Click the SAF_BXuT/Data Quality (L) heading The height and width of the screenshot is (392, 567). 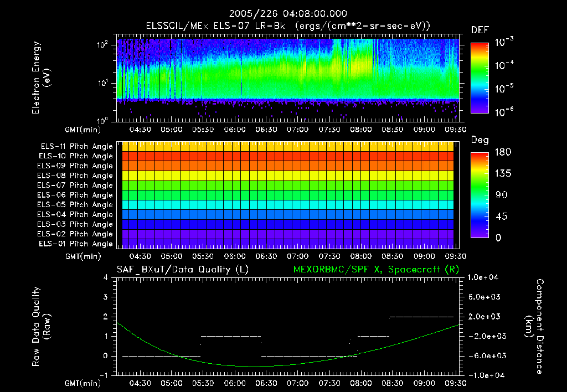tap(182, 269)
